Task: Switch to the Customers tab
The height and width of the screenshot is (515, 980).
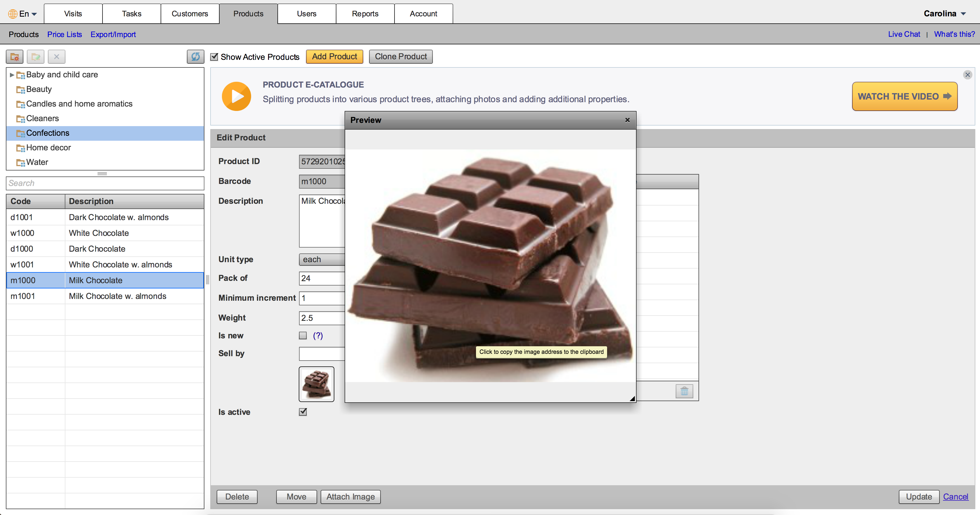Action: click(x=190, y=14)
